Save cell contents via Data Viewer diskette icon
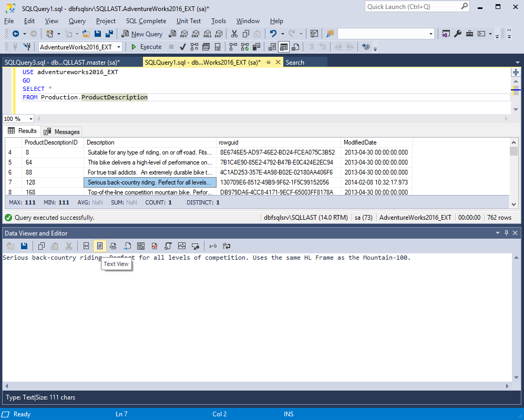 pyautogui.click(x=23, y=245)
